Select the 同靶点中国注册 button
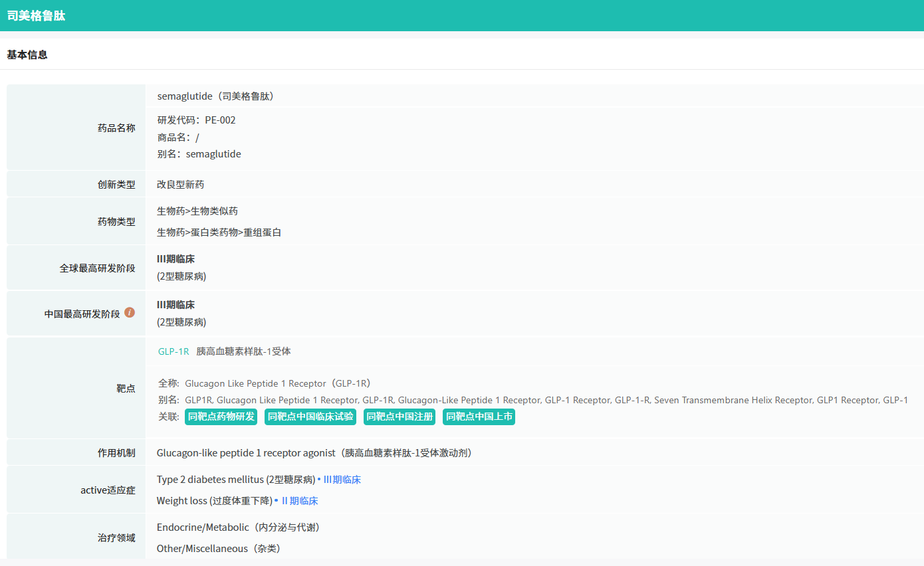 pos(400,417)
